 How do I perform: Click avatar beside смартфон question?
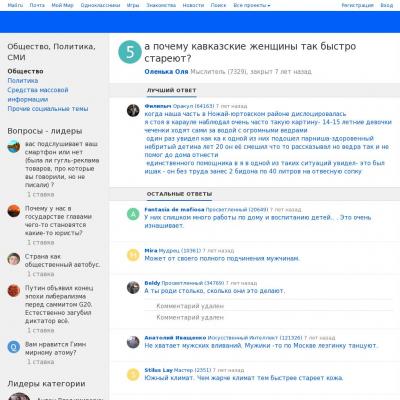click(14, 146)
